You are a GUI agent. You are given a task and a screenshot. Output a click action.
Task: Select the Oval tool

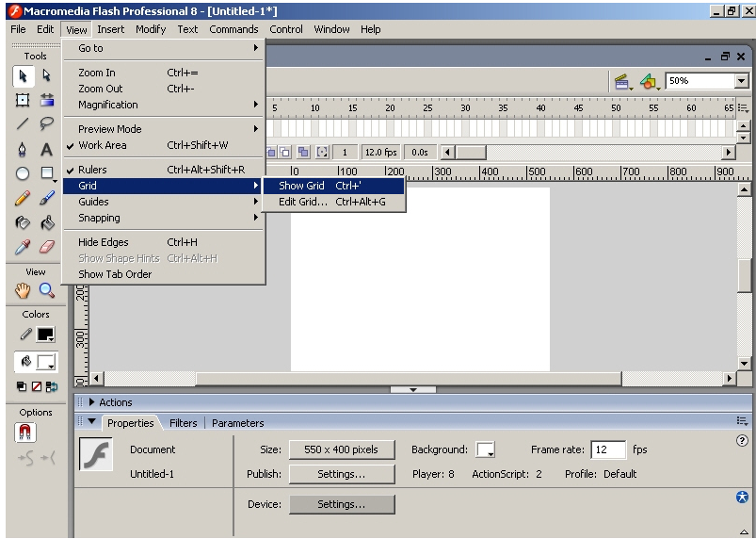pyautogui.click(x=23, y=173)
